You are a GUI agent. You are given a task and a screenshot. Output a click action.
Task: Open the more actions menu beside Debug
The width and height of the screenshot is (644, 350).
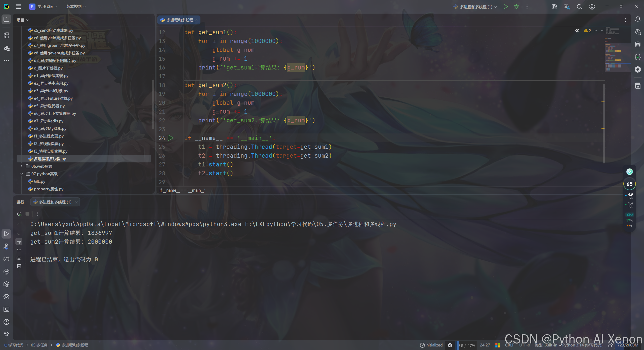click(x=527, y=7)
